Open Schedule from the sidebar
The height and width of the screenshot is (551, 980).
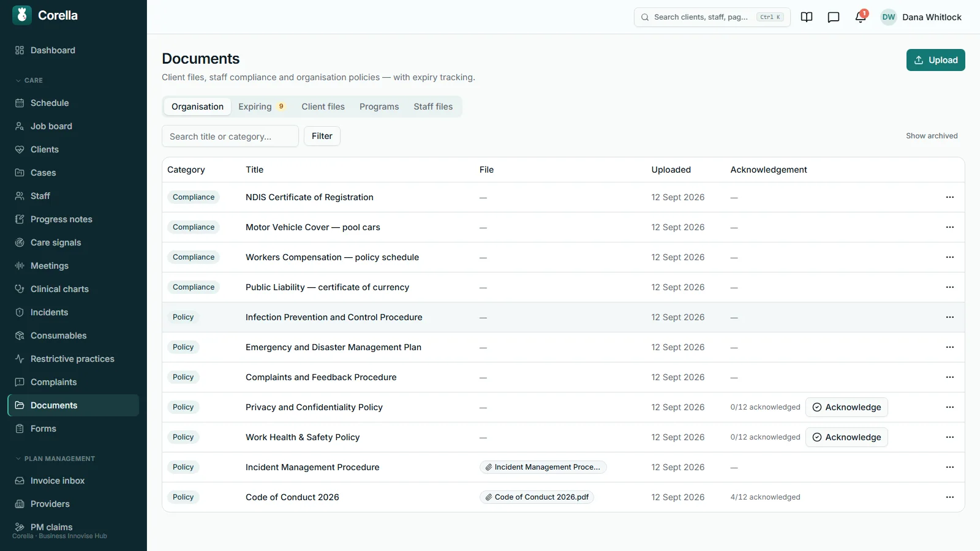[x=73, y=103]
